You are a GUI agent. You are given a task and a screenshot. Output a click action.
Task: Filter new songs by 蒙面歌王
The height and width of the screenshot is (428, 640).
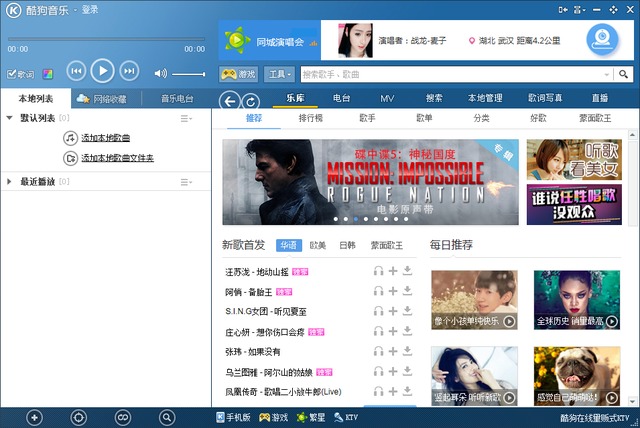[x=386, y=245]
